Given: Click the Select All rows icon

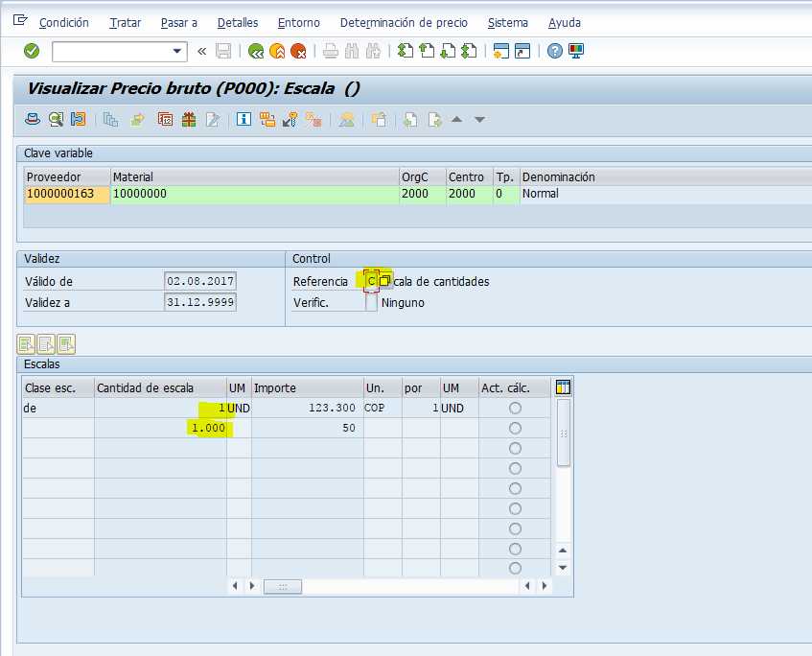Looking at the screenshot, I should point(27,344).
